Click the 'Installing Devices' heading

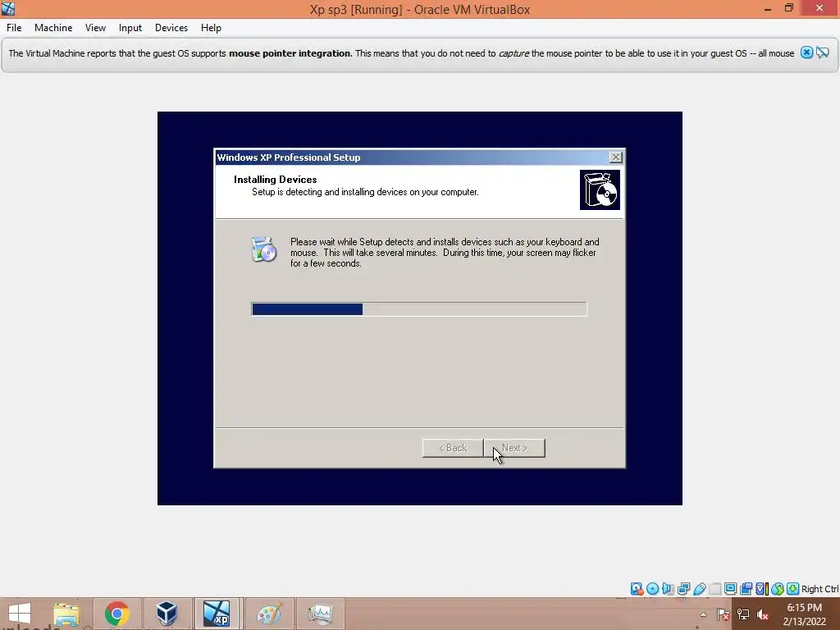tap(276, 180)
